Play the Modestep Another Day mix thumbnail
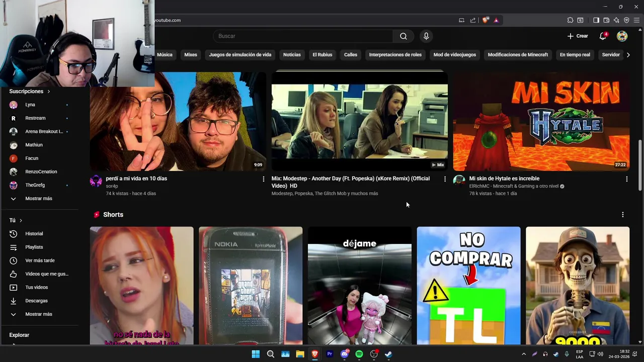 (360, 122)
